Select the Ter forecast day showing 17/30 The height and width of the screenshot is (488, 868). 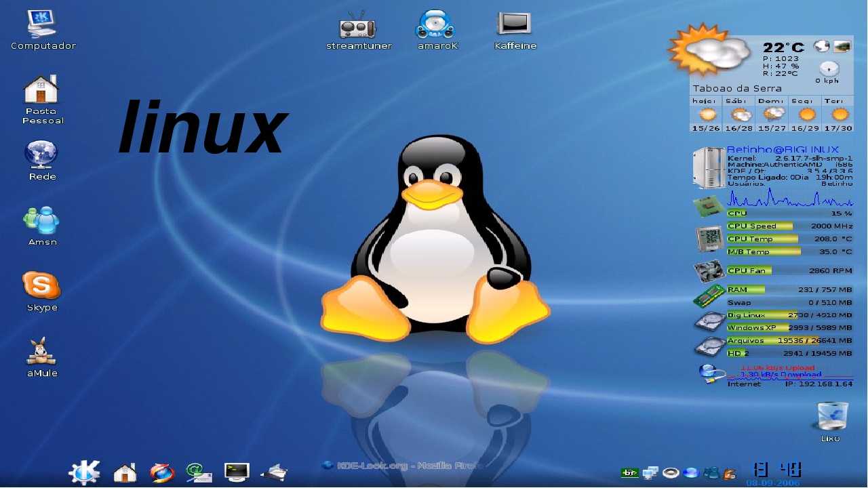coord(838,114)
